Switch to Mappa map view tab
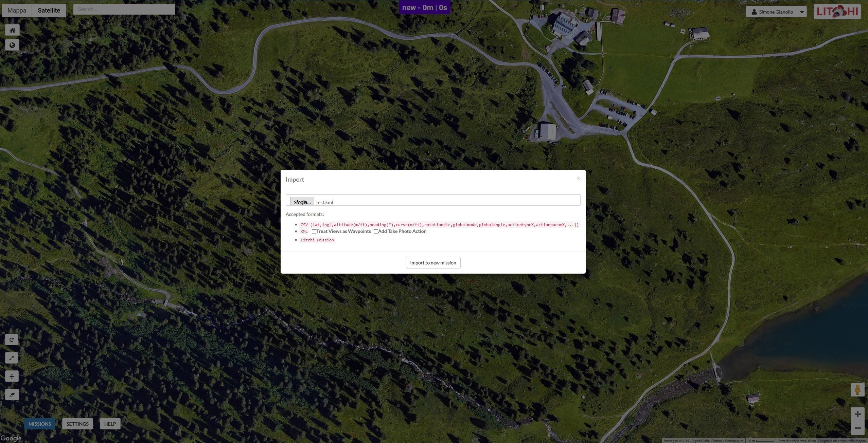 coord(16,10)
